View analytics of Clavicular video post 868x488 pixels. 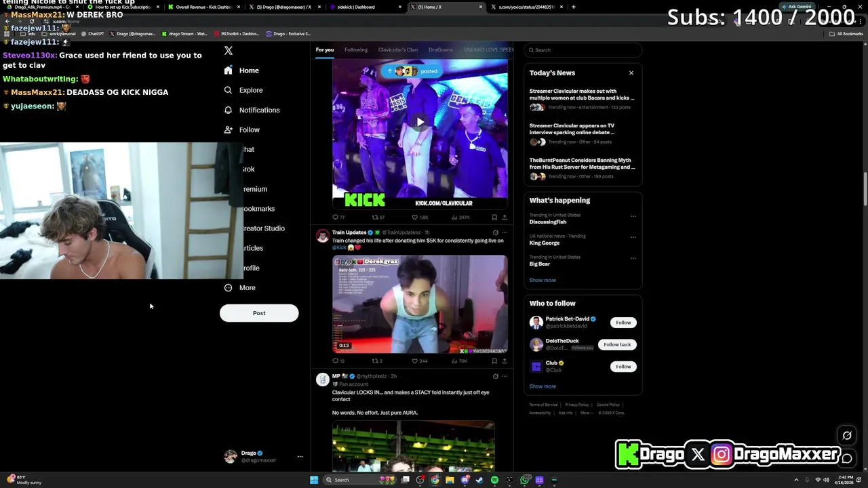[460, 217]
